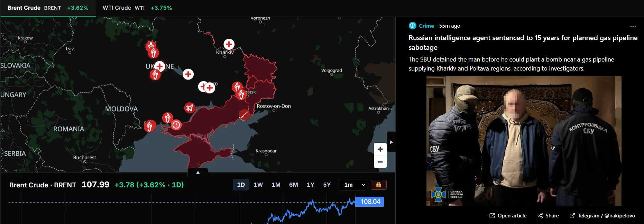644x224 pixels.
Task: Open article link below the photo
Action: (508, 215)
